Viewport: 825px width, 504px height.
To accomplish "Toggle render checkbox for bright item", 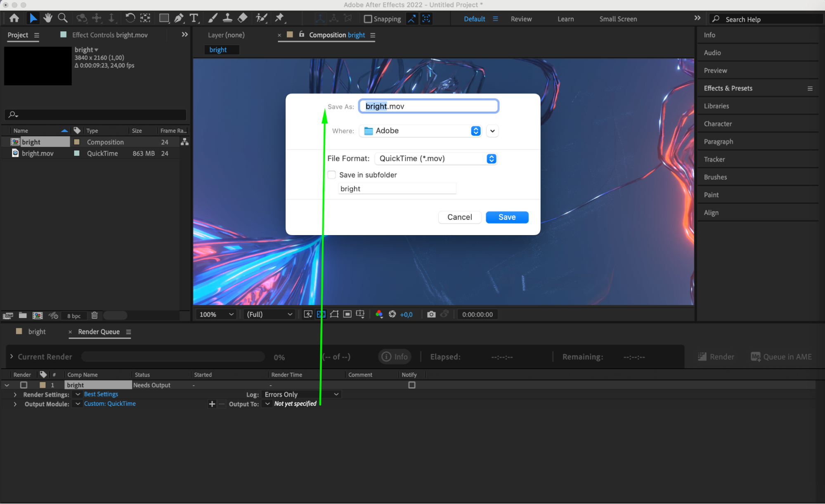I will click(x=24, y=385).
